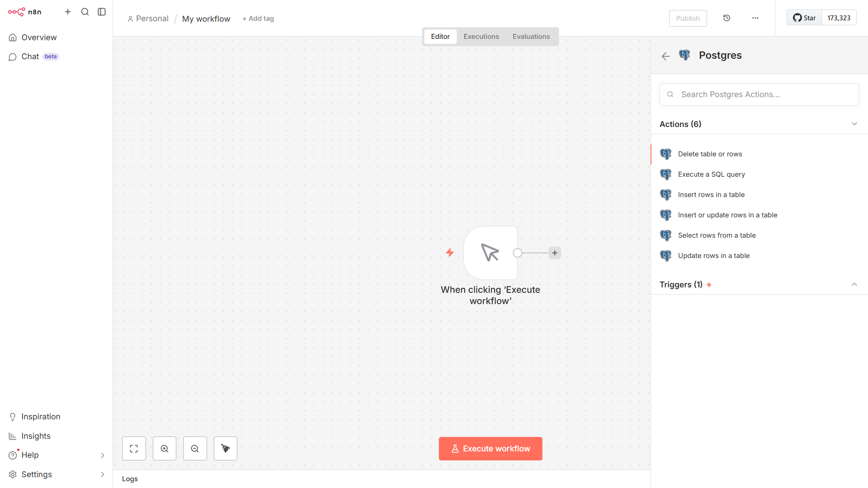The height and width of the screenshot is (488, 868).
Task: Click the zoom to fit canvas icon
Action: 134,449
